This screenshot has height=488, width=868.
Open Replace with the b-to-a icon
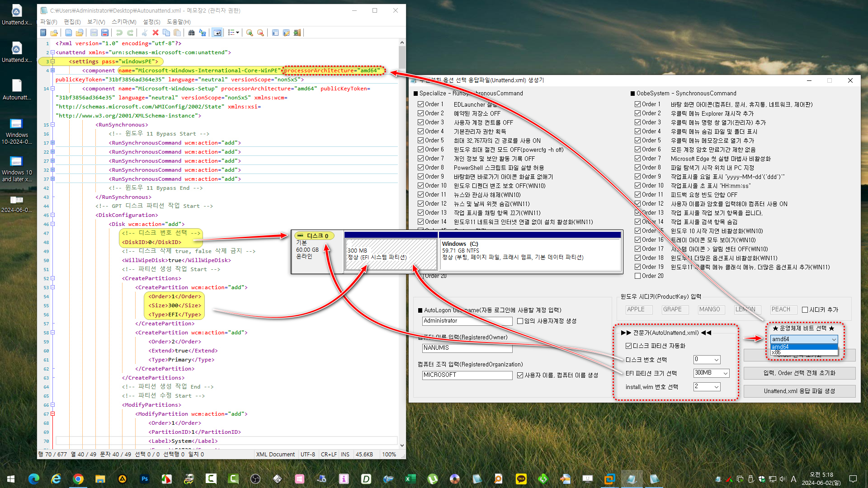[x=203, y=33]
